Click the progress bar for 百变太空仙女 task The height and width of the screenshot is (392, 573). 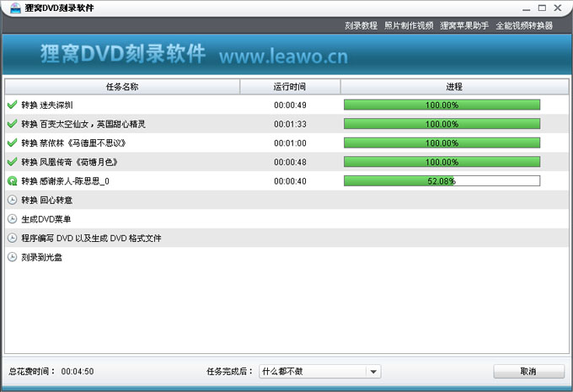click(442, 124)
